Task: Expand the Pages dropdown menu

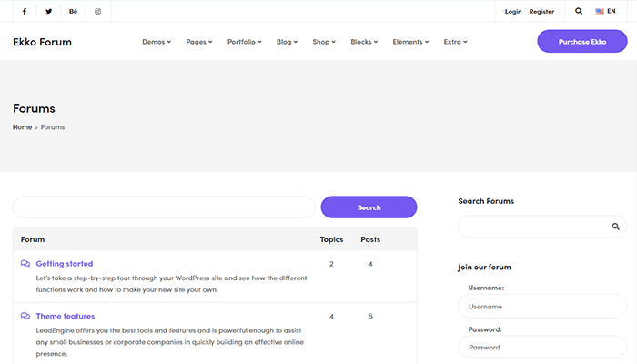Action: click(x=198, y=42)
